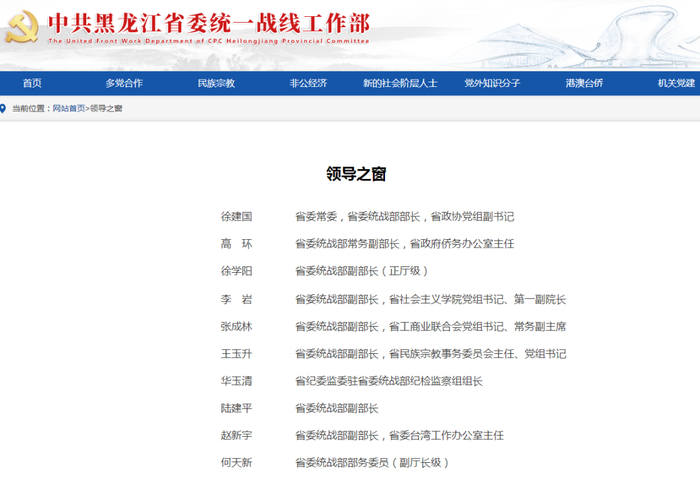Click English subtitle The United Front Work Department

pyautogui.click(x=209, y=41)
